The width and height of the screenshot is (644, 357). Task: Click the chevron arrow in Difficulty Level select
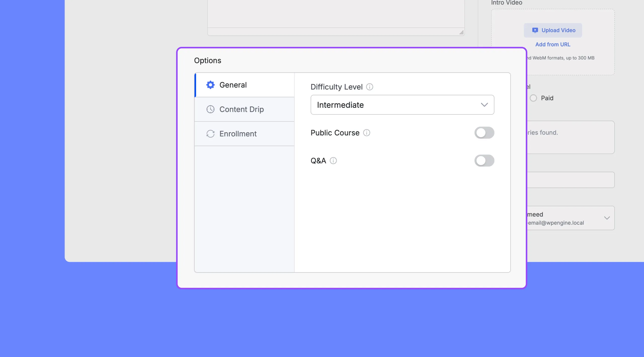pos(484,105)
